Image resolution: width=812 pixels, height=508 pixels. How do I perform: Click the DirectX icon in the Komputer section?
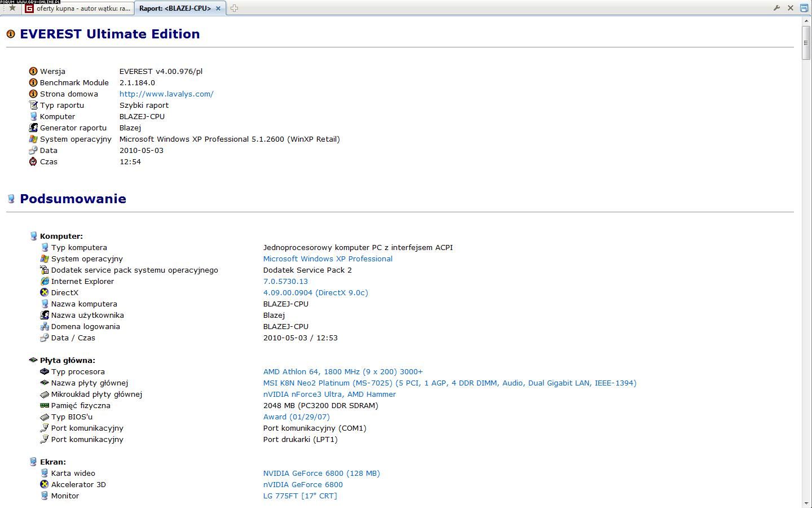click(x=45, y=292)
